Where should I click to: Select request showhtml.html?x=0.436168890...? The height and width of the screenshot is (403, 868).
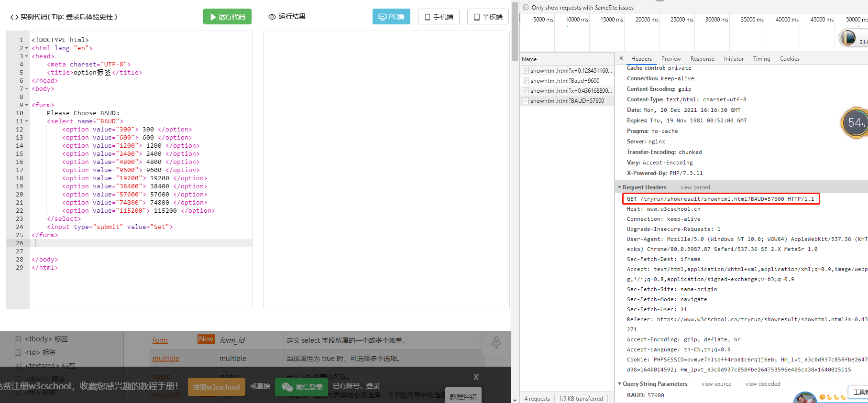pyautogui.click(x=567, y=91)
